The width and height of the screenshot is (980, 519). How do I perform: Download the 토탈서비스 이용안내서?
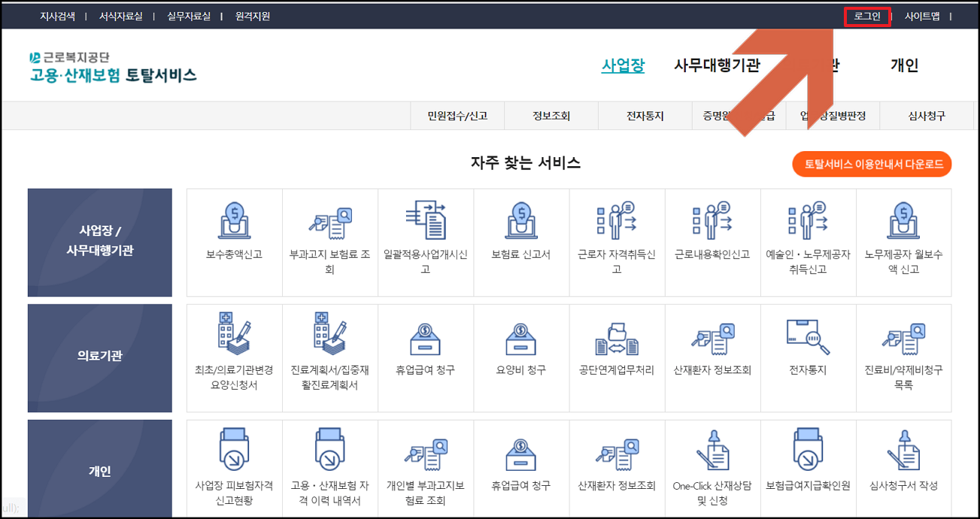click(x=872, y=164)
